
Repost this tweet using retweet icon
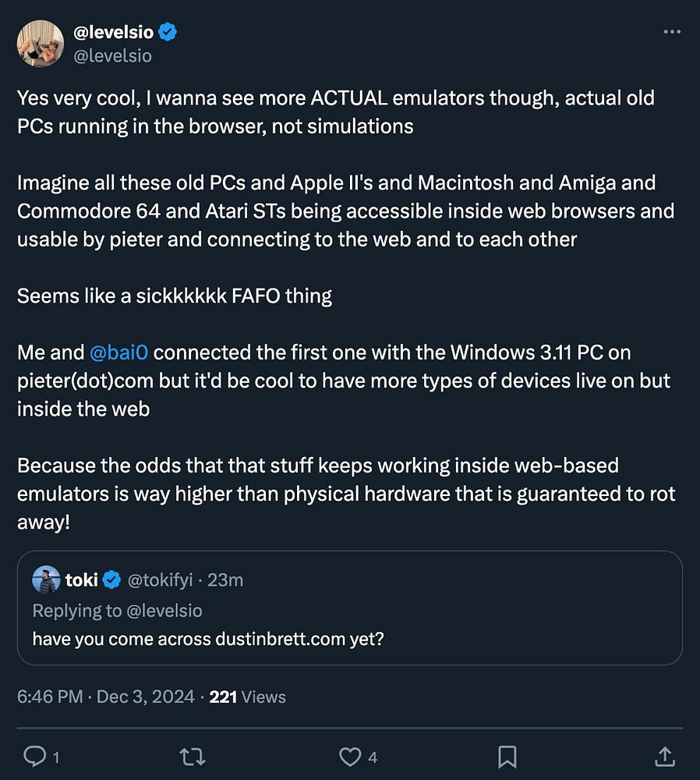coord(193,756)
